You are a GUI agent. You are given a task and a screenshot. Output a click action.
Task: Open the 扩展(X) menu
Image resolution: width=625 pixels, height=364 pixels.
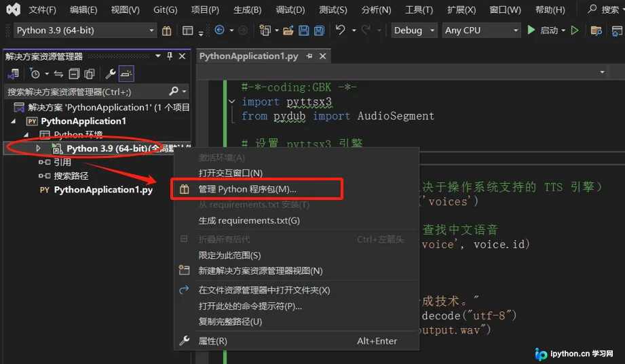pyautogui.click(x=461, y=10)
